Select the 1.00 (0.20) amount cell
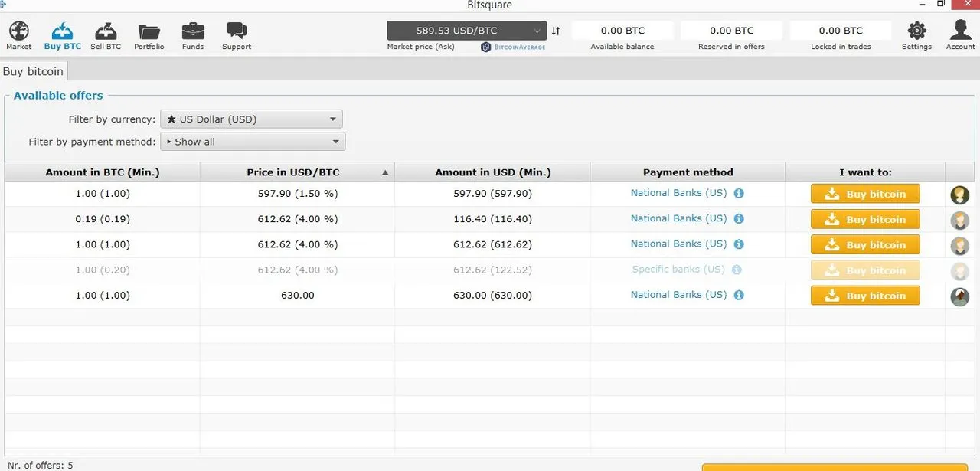 [x=103, y=270]
